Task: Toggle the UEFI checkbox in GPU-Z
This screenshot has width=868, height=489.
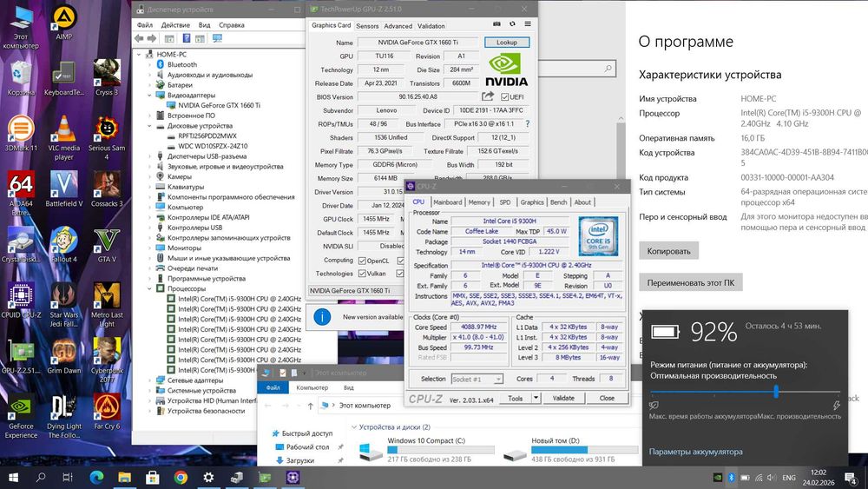Action: coord(504,97)
